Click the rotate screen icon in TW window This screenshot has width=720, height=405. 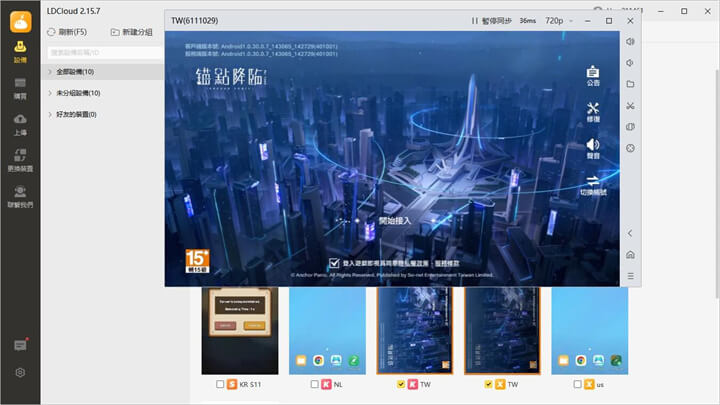(630, 127)
